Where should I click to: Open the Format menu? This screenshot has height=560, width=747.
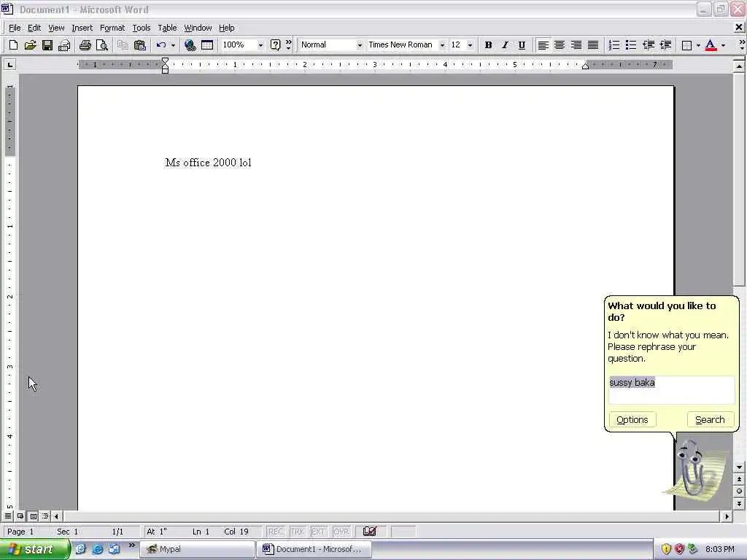(112, 28)
